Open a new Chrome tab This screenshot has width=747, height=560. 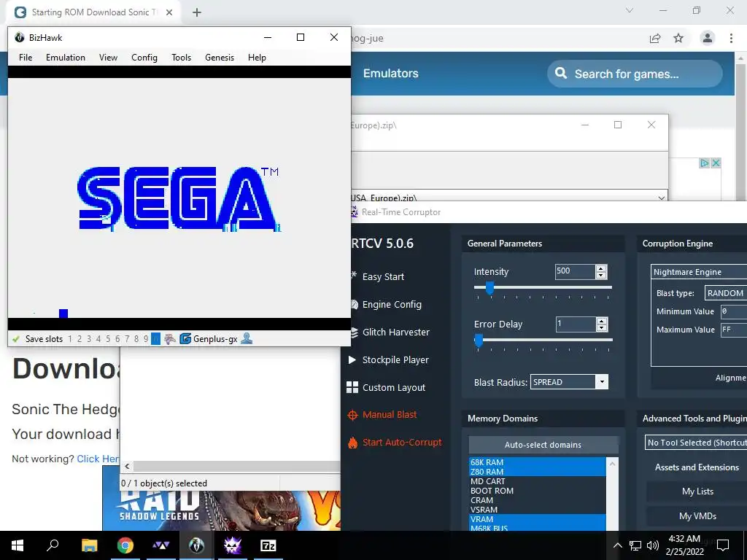click(197, 12)
